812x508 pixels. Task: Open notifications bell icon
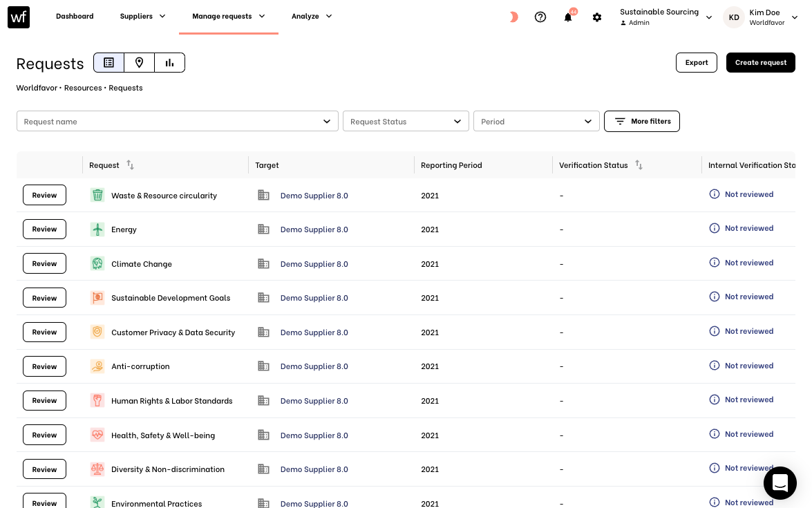568,17
